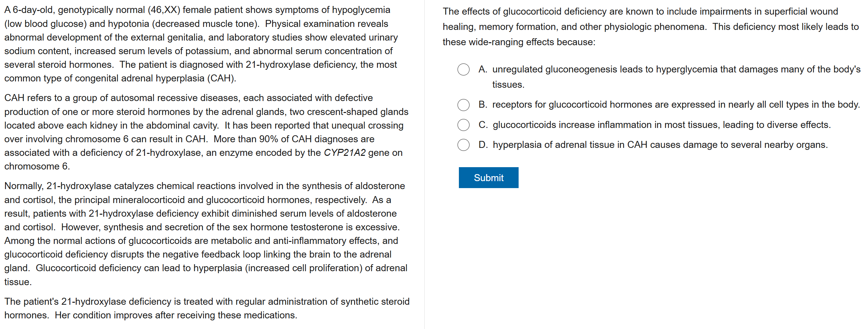Pick the radio button for answer D
Screen dimensions: 868x329
coord(463,145)
